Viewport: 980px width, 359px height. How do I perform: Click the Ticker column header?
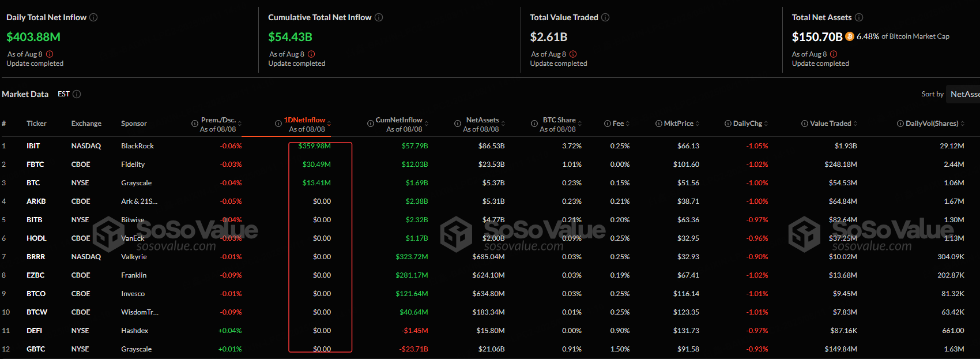point(36,124)
